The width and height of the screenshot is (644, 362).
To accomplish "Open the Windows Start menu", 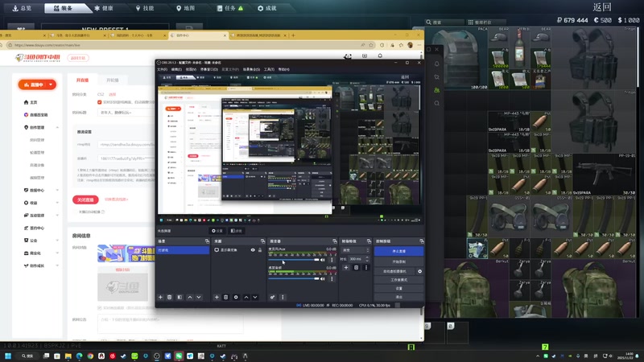I will 8,356.
